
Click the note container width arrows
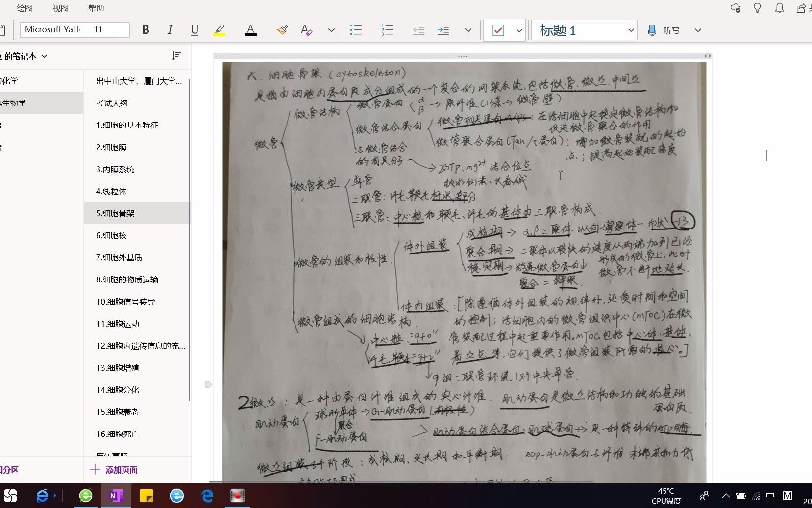707,56
